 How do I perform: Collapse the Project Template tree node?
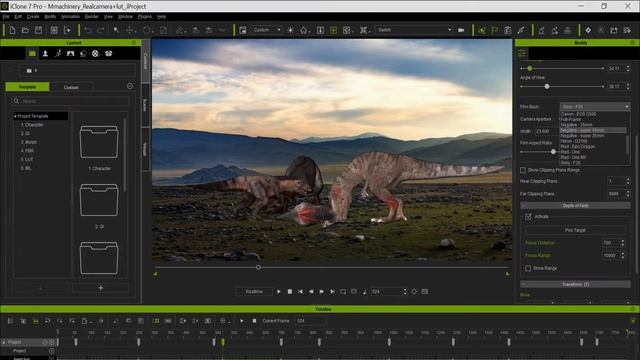pos(16,116)
